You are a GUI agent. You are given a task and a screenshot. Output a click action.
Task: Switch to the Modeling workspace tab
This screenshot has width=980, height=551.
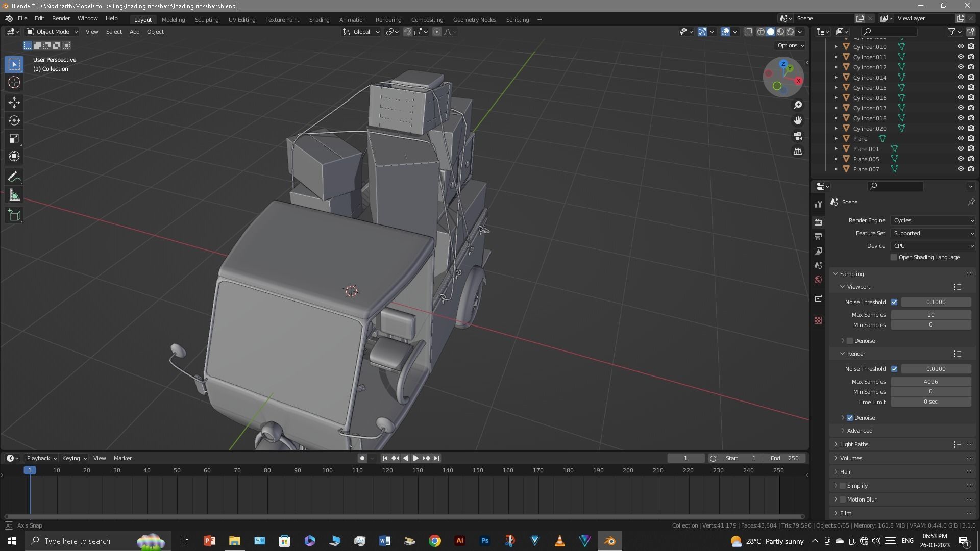pos(173,20)
